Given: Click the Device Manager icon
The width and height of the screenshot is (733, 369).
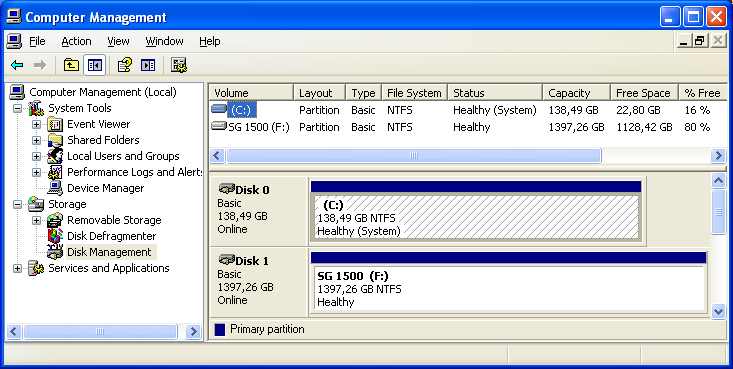Looking at the screenshot, I should 55,188.
